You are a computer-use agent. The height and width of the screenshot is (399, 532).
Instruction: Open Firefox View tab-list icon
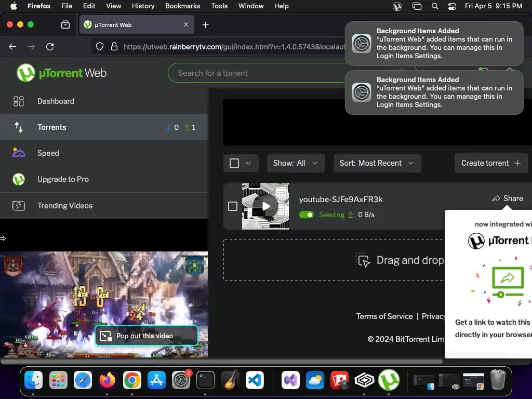65,24
